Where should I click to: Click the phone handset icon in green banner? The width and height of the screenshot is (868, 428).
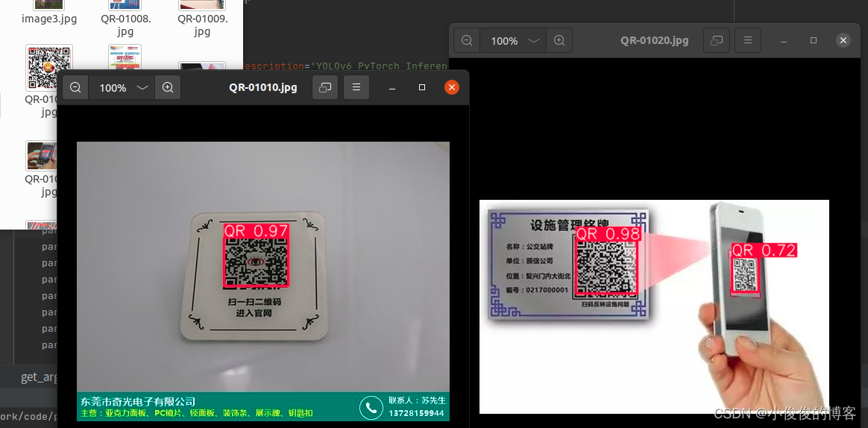[371, 408]
